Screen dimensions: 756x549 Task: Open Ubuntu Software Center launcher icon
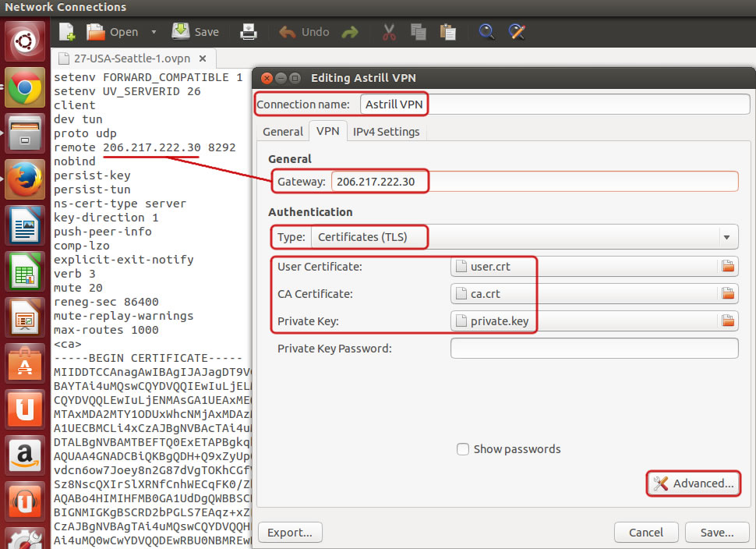pyautogui.click(x=25, y=363)
